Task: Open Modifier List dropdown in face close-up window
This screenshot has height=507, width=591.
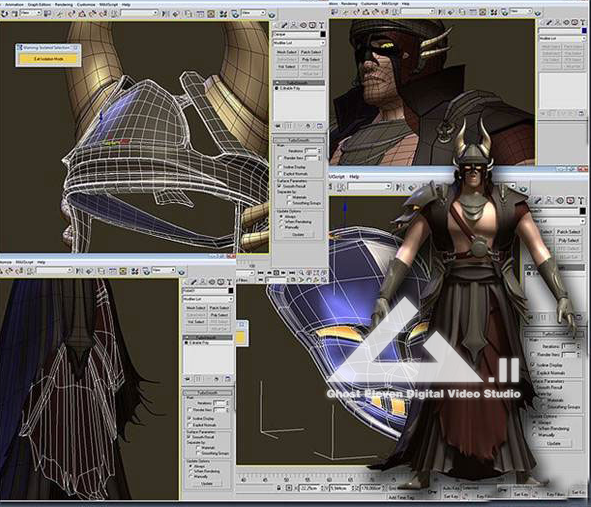Action: pos(562,38)
